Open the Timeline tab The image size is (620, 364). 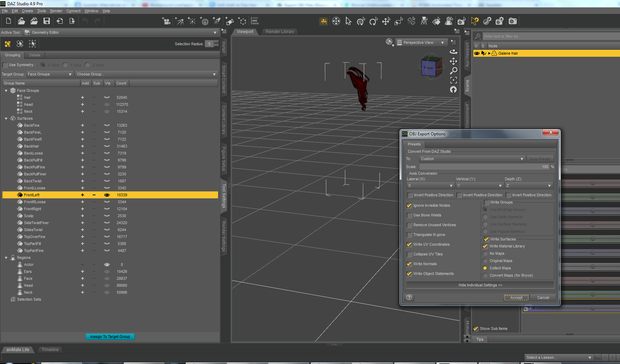tap(50, 350)
